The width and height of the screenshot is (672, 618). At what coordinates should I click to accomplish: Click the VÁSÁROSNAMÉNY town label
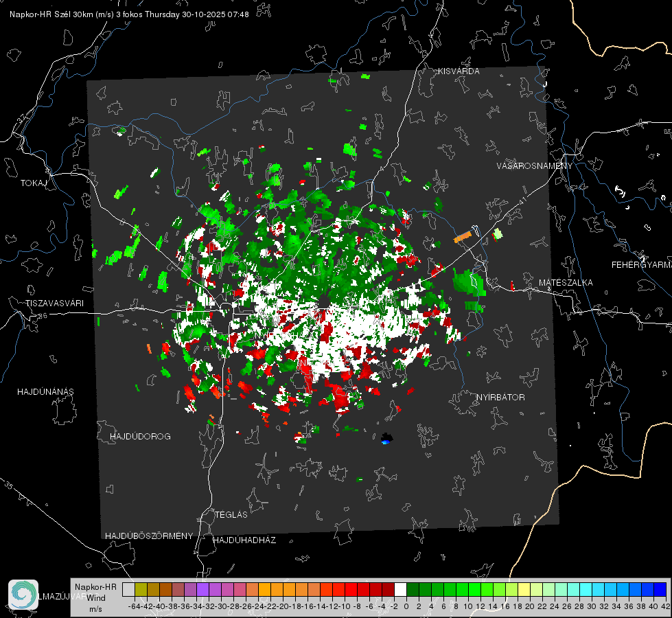535,166
